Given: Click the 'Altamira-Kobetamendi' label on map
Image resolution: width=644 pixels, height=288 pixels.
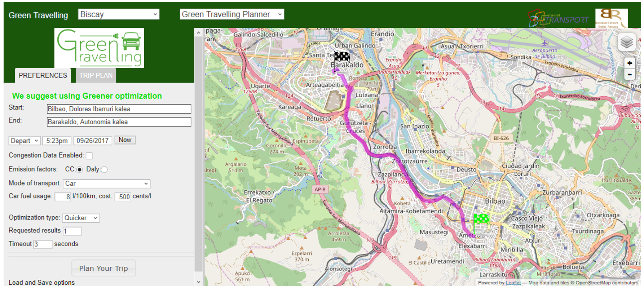Looking at the screenshot, I should click(x=411, y=211).
